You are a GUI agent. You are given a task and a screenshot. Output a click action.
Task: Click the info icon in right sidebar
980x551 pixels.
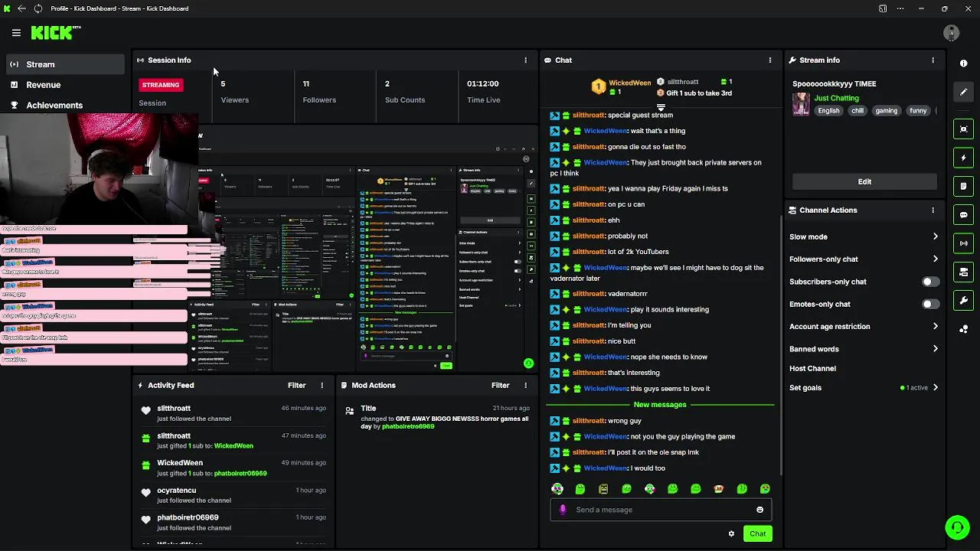[x=964, y=63]
